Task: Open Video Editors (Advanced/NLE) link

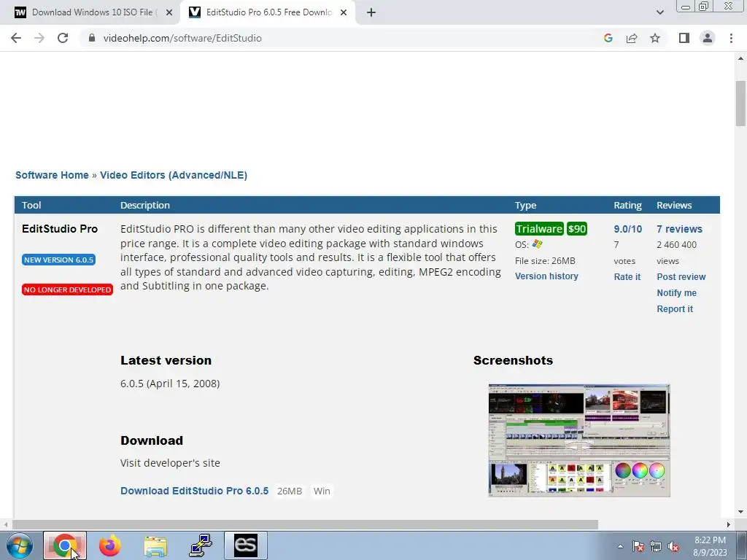Action: pyautogui.click(x=174, y=175)
